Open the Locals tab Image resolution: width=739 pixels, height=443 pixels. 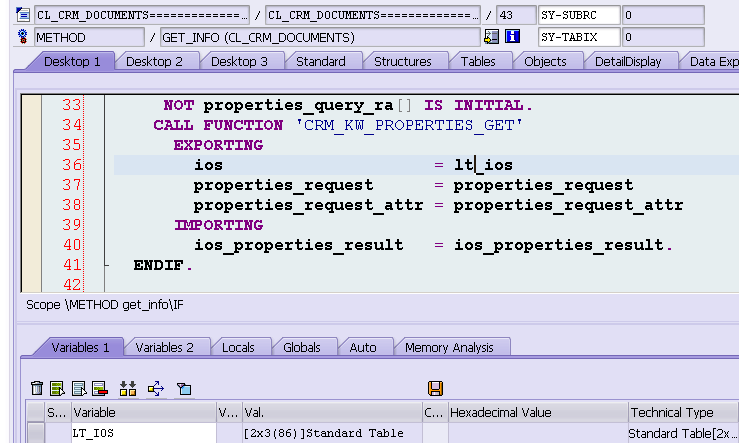tap(238, 348)
